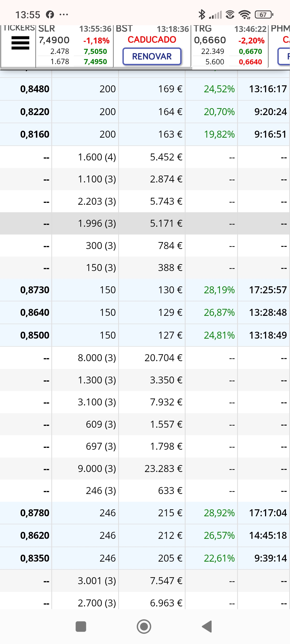290x644 pixels.
Task: Select the highlighted 1.996 (3) row
Action: pos(145,223)
